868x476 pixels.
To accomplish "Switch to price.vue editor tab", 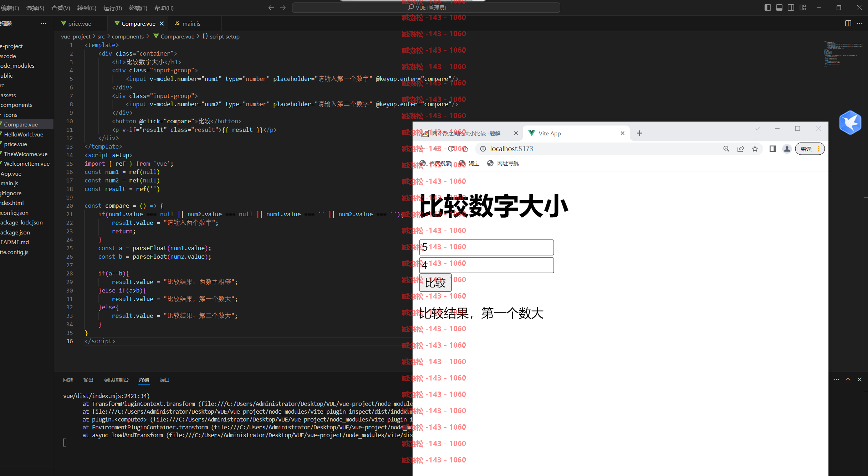I will click(80, 24).
